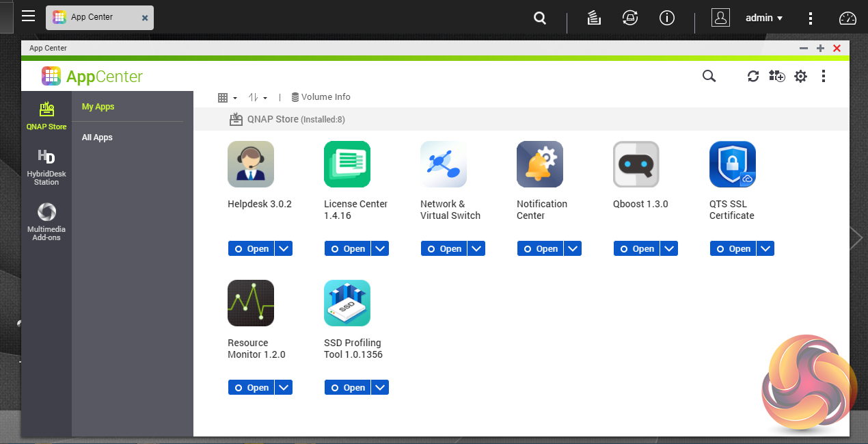
Task: Click the Notification Center app icon
Action: coord(540,164)
